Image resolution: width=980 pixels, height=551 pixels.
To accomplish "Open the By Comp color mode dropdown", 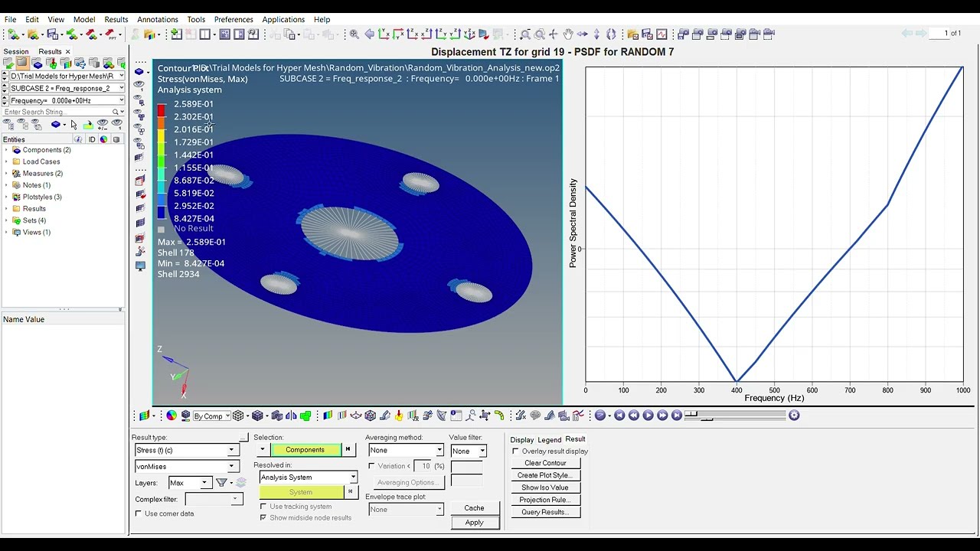I will (x=212, y=416).
